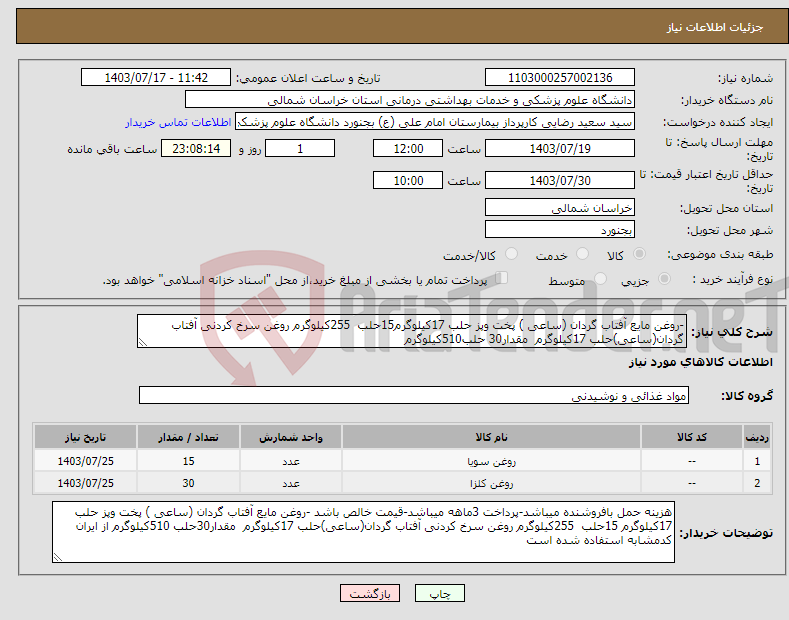Select the کالا radio button

[639, 254]
